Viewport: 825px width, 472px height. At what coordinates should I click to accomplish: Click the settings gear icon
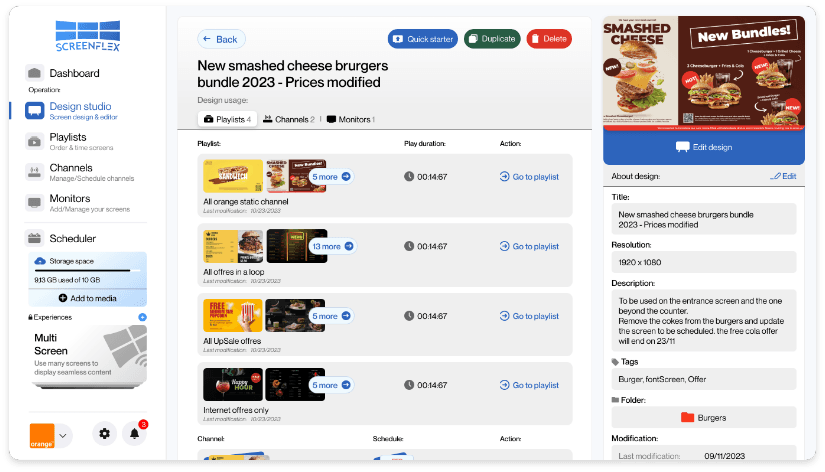coord(105,434)
